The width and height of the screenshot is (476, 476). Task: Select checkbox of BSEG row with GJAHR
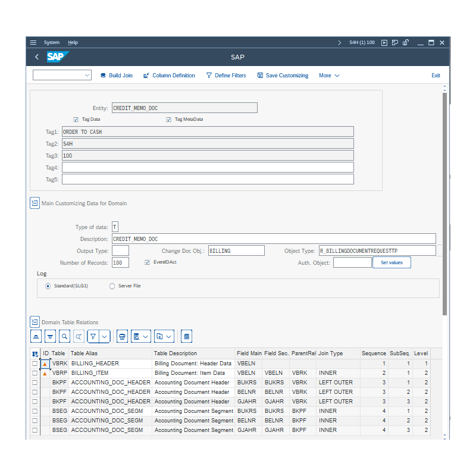coord(35,430)
